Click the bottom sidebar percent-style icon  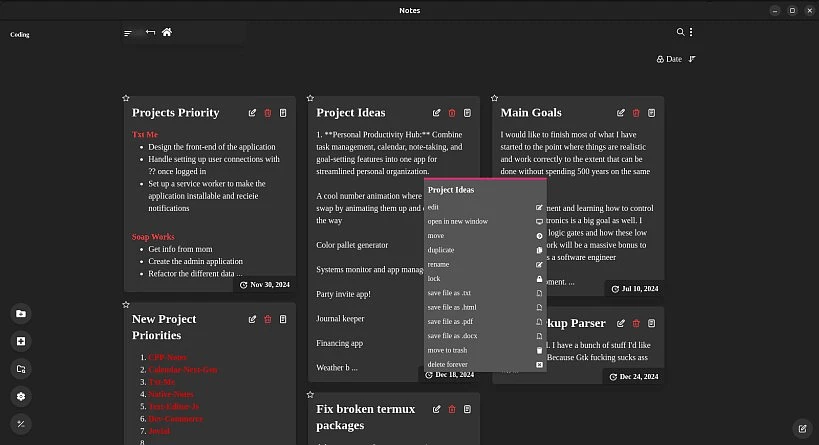click(x=21, y=424)
